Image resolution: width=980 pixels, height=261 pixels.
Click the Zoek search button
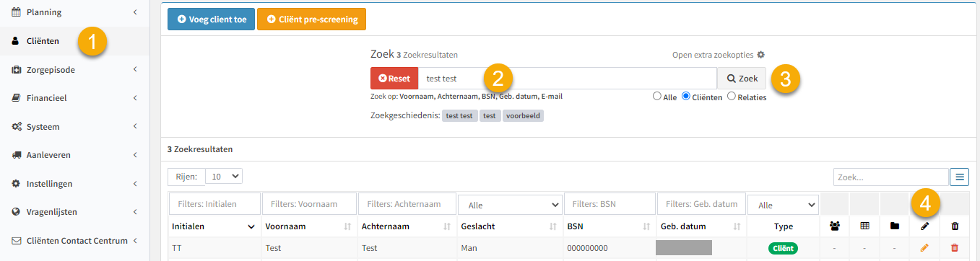click(742, 79)
